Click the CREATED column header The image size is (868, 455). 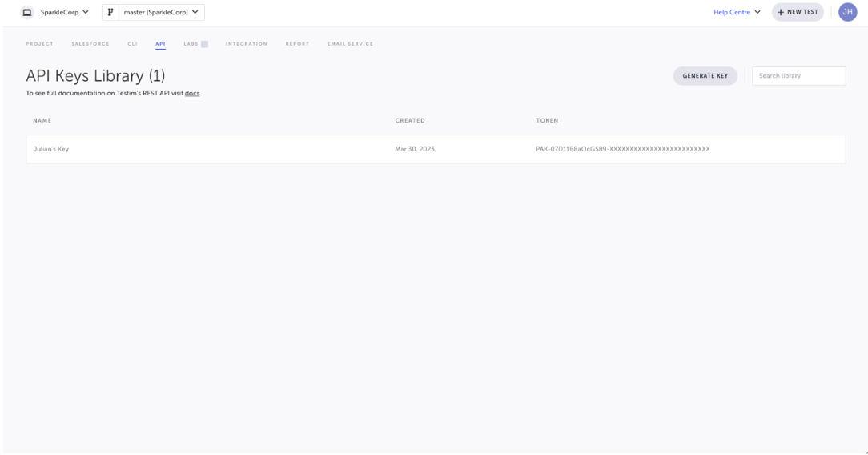point(410,120)
